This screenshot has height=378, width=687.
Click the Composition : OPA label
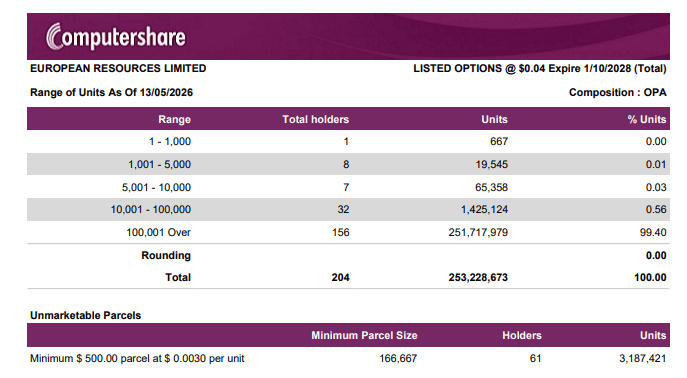click(x=618, y=92)
